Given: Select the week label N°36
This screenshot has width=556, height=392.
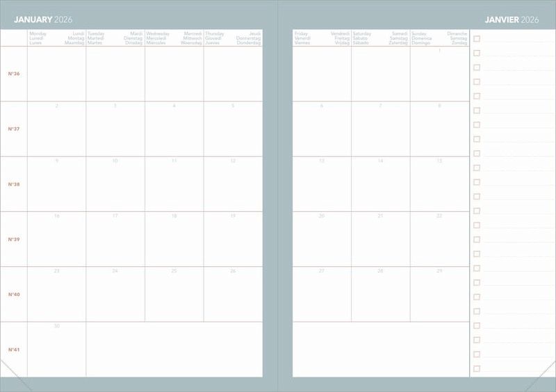Looking at the screenshot, I should coord(14,74).
